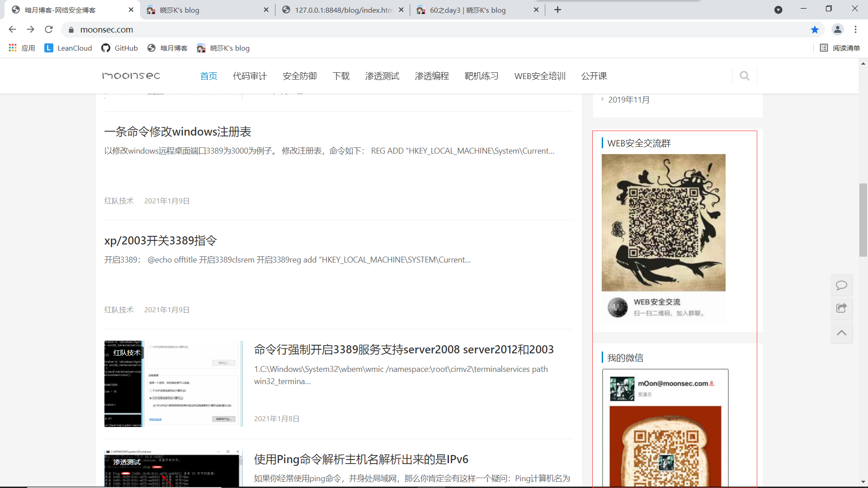Click the 红队技术 badge on thumbnail
Viewport: 868px width, 488px height.
pyautogui.click(x=127, y=352)
